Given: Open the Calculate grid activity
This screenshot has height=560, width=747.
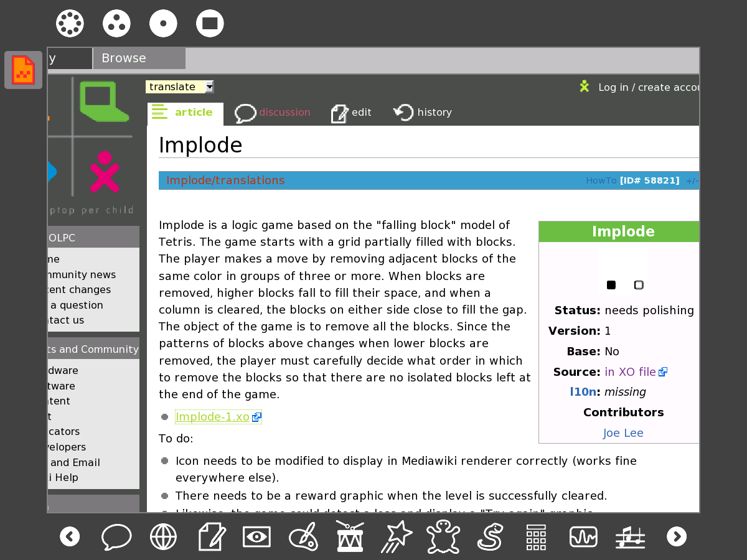Looking at the screenshot, I should (x=536, y=536).
